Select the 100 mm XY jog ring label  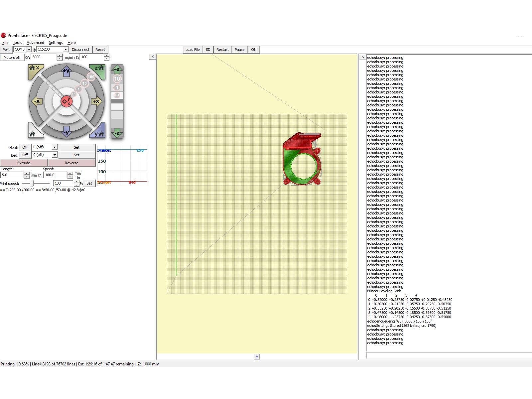[91, 77]
